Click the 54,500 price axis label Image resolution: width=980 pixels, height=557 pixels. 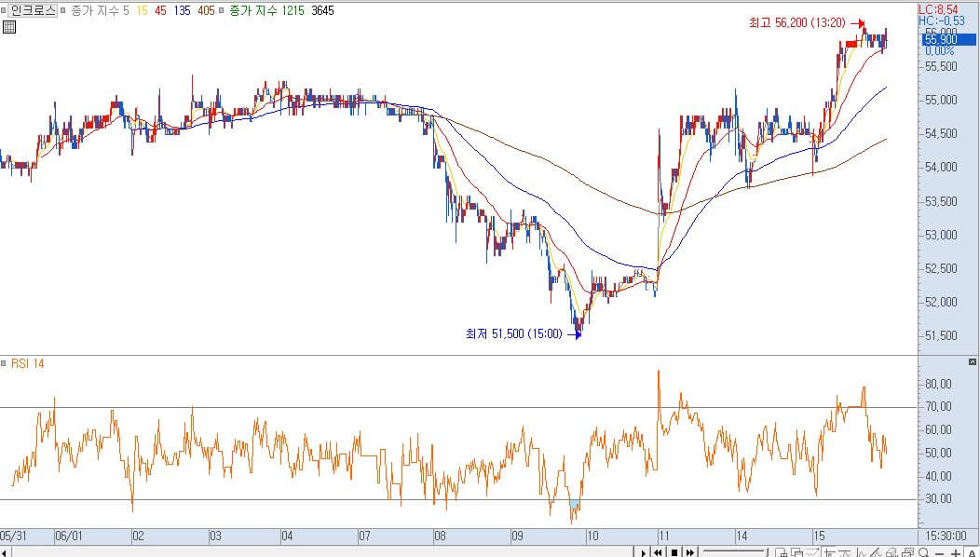pyautogui.click(x=941, y=134)
